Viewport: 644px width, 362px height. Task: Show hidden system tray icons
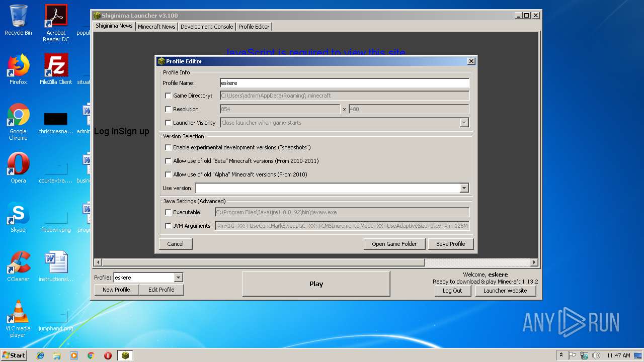[561, 355]
